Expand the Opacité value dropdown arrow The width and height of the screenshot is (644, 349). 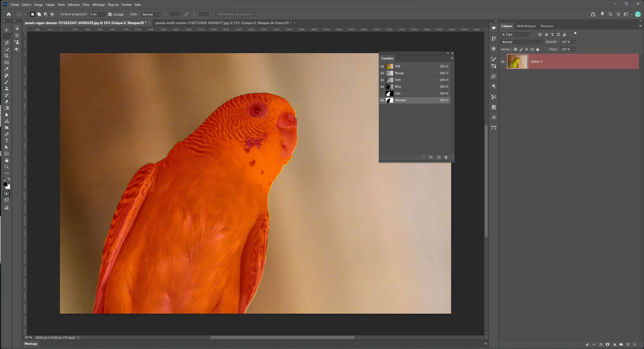[574, 42]
